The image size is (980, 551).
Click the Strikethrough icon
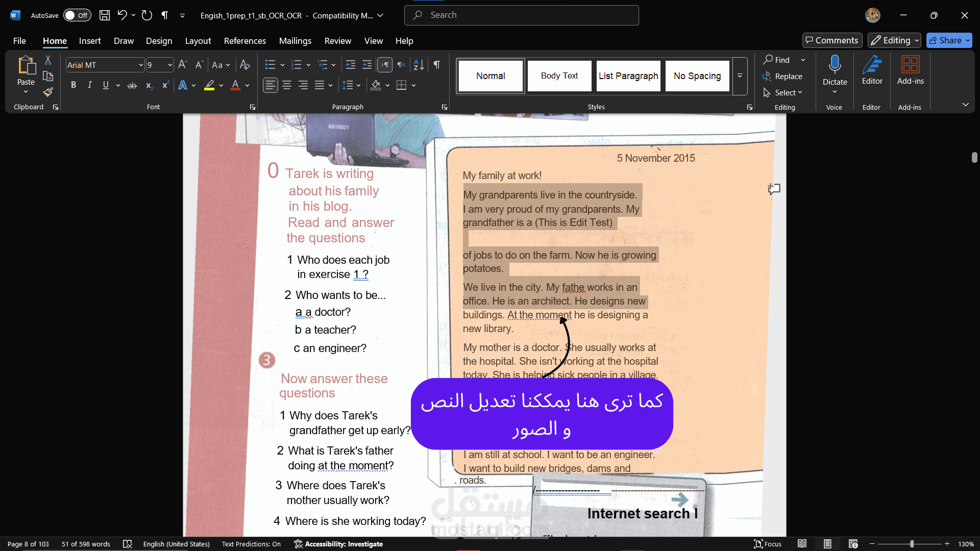tap(132, 85)
